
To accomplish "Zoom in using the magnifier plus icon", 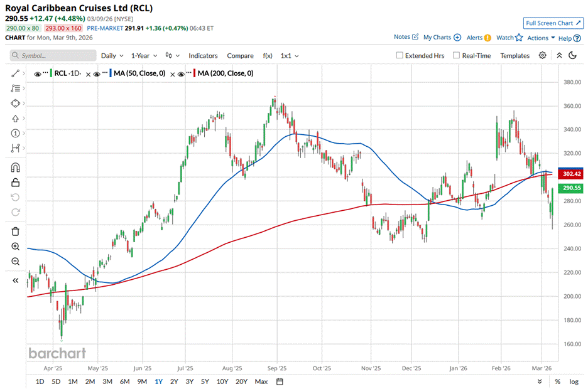I will pos(15,247).
